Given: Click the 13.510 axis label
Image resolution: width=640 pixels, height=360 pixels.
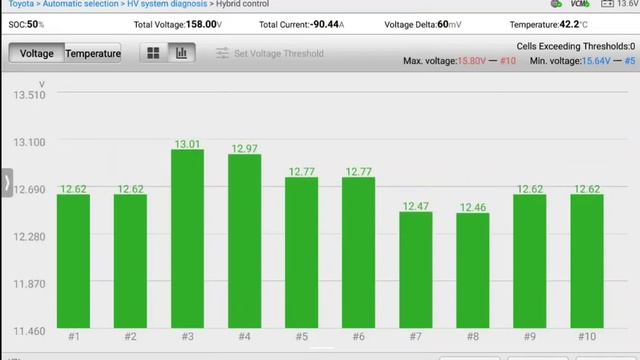Looking at the screenshot, I should click(x=29, y=95).
